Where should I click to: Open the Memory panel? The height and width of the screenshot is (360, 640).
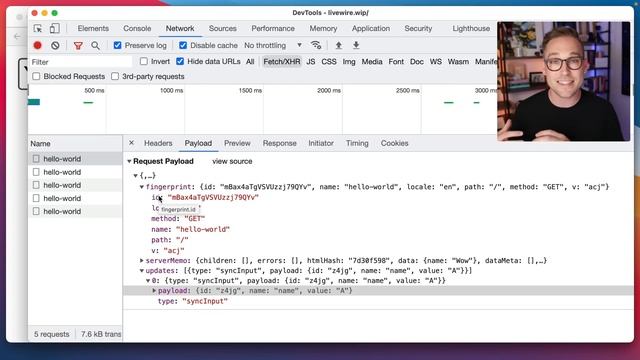[x=323, y=29]
